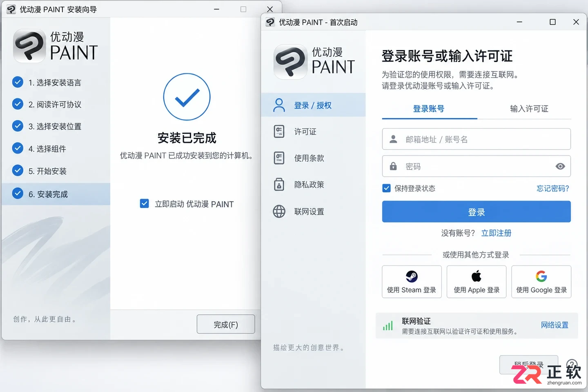
Task: Open the 许可证 sidebar section
Action: coord(313,131)
